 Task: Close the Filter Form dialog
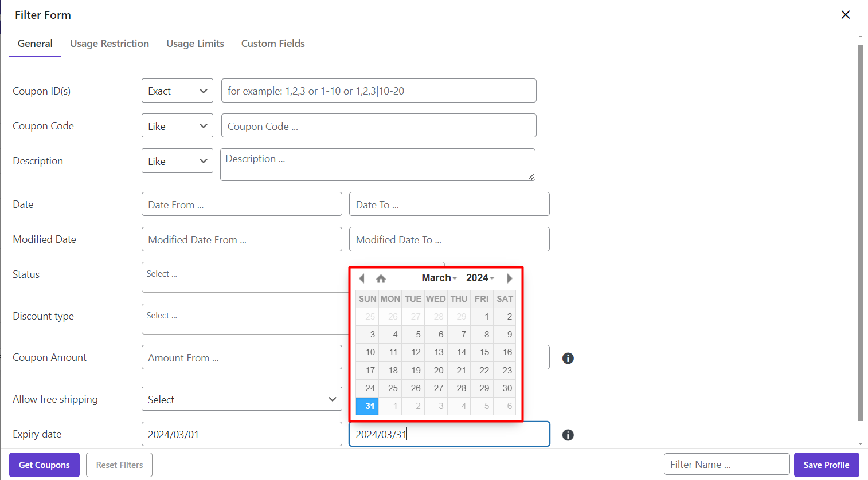click(x=845, y=15)
